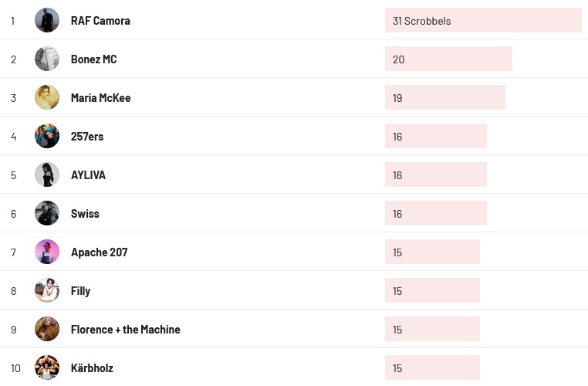
Task: Open the RAF Camora artist link
Action: [100, 21]
